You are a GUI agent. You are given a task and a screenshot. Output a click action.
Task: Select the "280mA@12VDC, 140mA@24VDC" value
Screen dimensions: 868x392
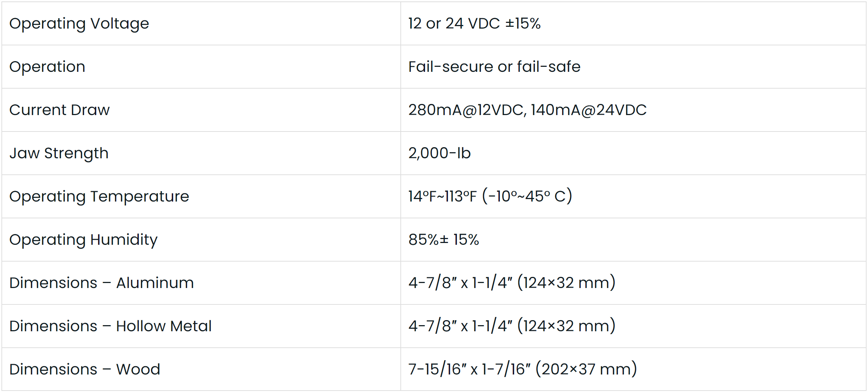(527, 110)
